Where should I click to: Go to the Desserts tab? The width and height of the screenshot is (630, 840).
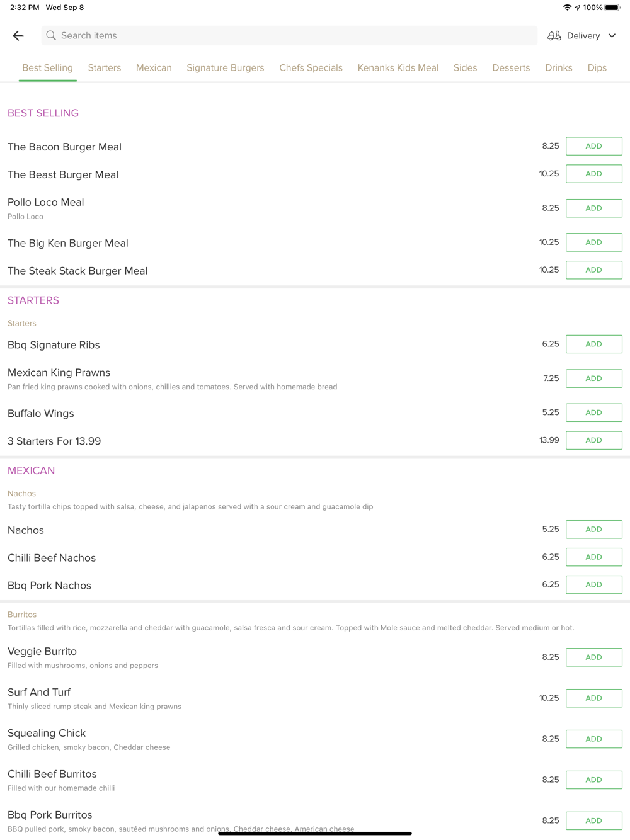click(511, 68)
